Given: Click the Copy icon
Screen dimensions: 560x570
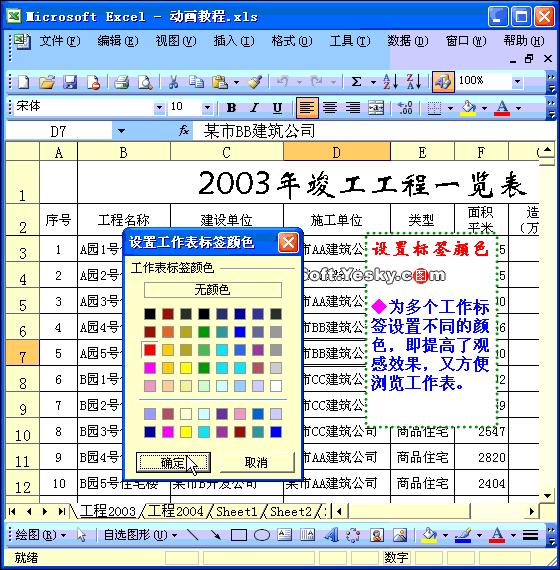Looking at the screenshot, I should coord(196,82).
